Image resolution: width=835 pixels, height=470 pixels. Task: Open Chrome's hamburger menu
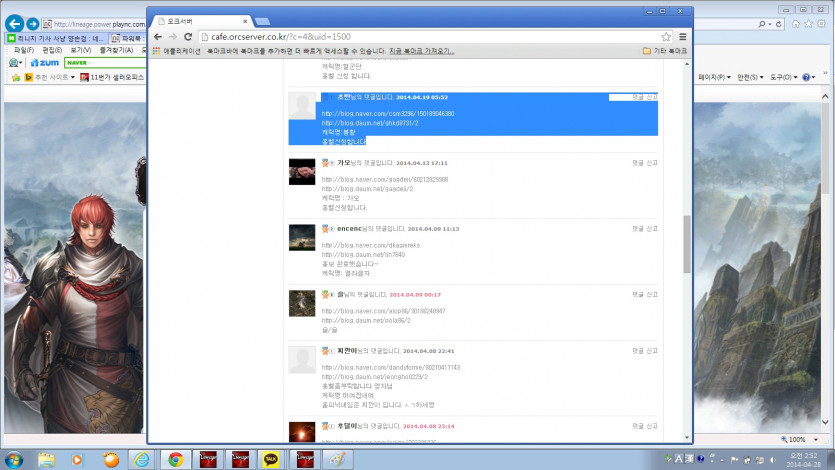click(x=682, y=36)
